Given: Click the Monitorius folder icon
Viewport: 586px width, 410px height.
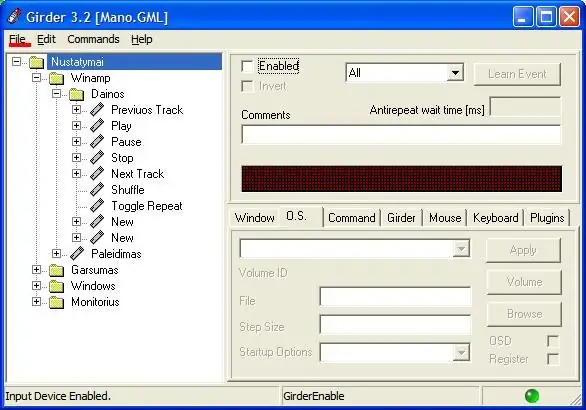Looking at the screenshot, I should point(56,302).
